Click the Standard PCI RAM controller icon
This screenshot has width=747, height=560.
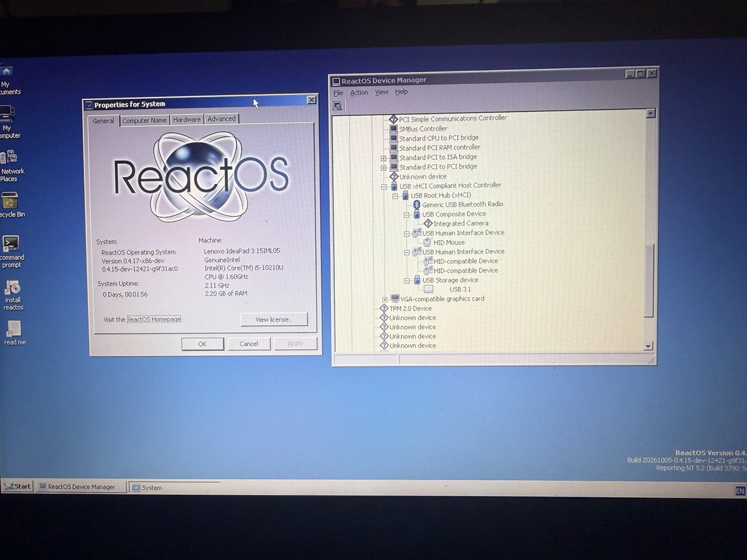click(x=393, y=148)
